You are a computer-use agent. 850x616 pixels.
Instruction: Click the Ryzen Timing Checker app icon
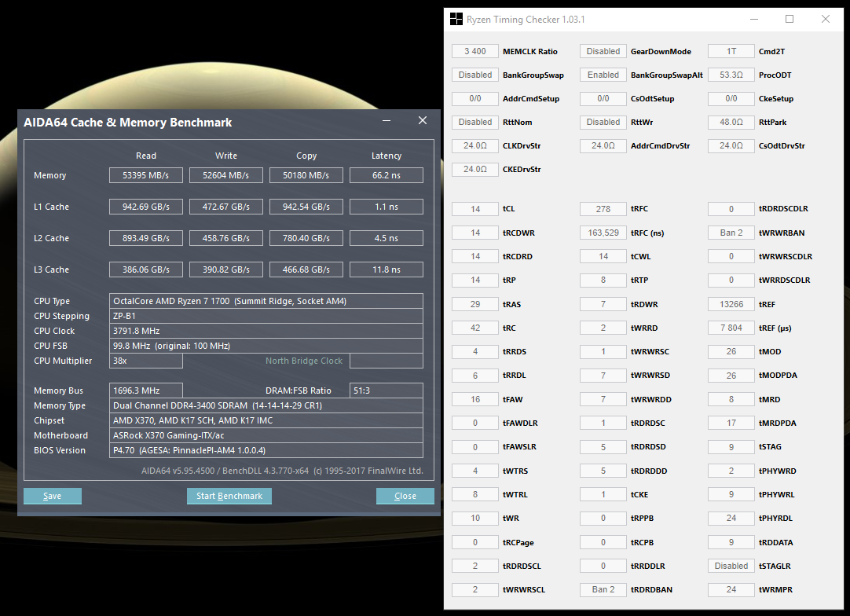[x=456, y=20]
